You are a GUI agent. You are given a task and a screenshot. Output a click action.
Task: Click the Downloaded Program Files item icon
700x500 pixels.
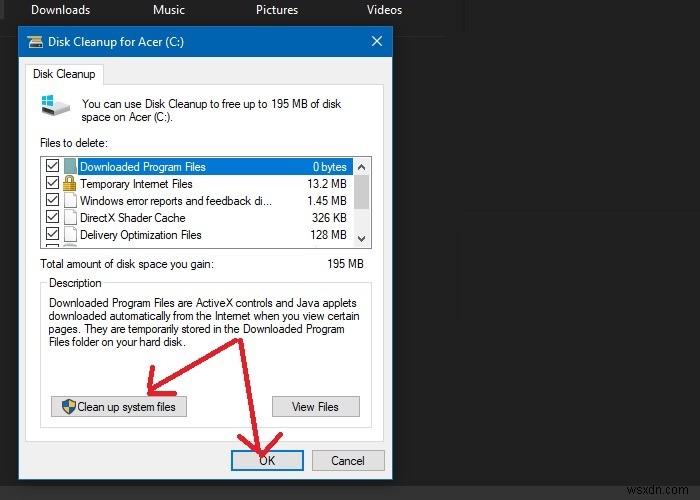coord(70,167)
